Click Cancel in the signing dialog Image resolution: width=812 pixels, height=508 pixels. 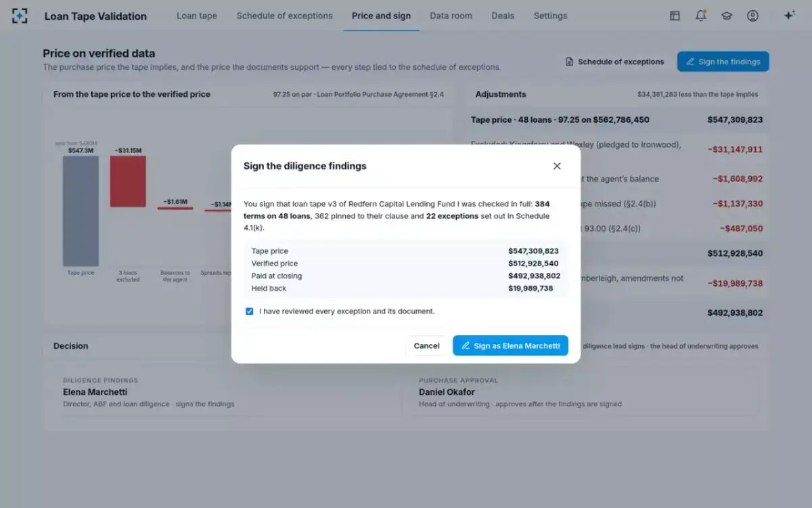[426, 345]
